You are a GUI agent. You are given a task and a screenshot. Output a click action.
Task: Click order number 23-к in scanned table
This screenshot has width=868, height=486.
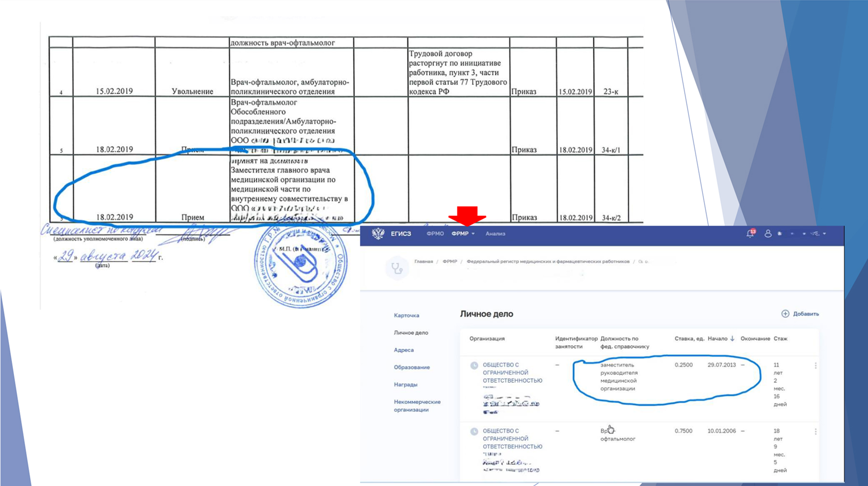tap(611, 91)
